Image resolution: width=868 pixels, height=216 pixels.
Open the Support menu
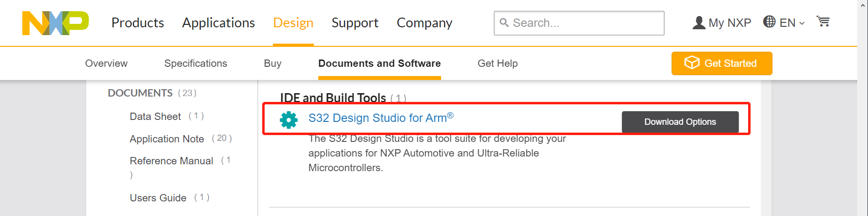(x=355, y=23)
